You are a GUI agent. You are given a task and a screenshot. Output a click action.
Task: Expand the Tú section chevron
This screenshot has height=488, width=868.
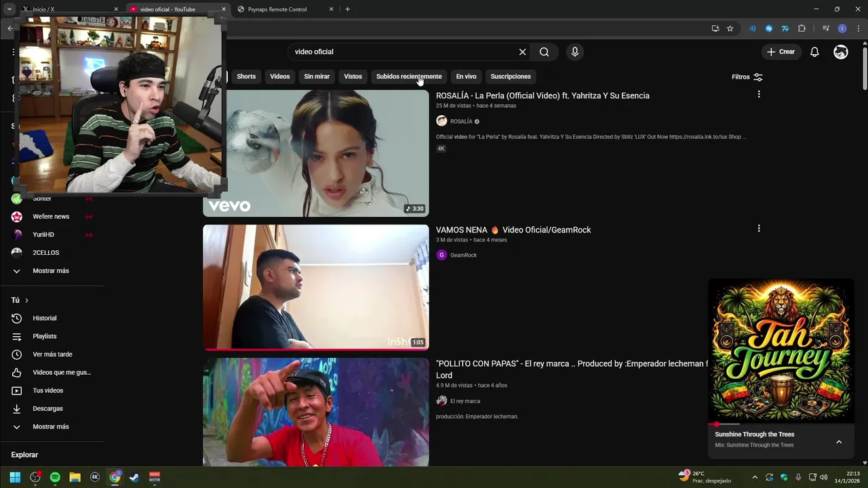pos(26,300)
